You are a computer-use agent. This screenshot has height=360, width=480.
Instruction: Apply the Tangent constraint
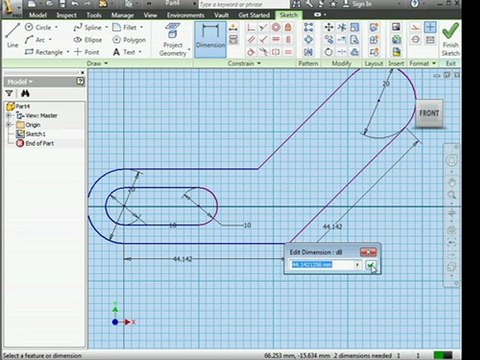[251, 52]
